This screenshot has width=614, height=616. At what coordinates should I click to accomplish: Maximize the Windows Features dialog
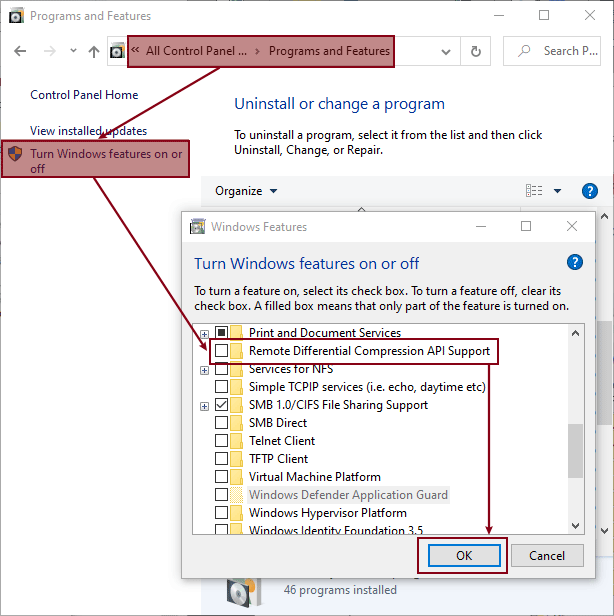pyautogui.click(x=526, y=226)
